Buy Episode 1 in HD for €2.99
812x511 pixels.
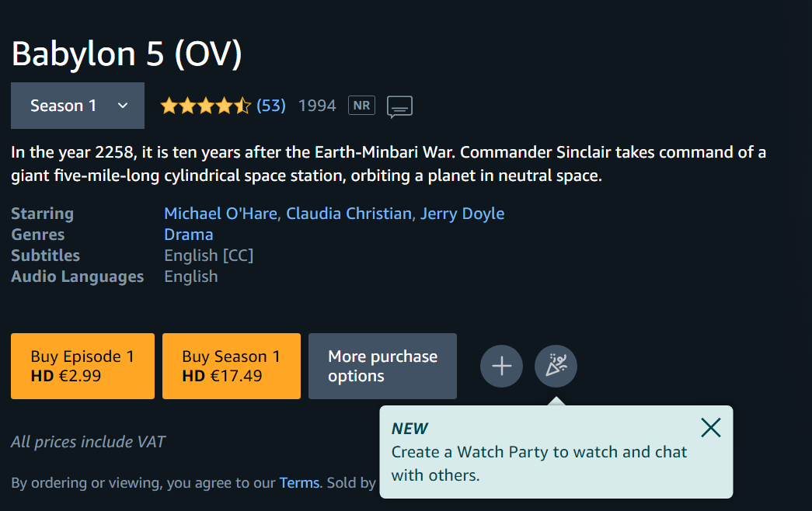click(x=83, y=366)
